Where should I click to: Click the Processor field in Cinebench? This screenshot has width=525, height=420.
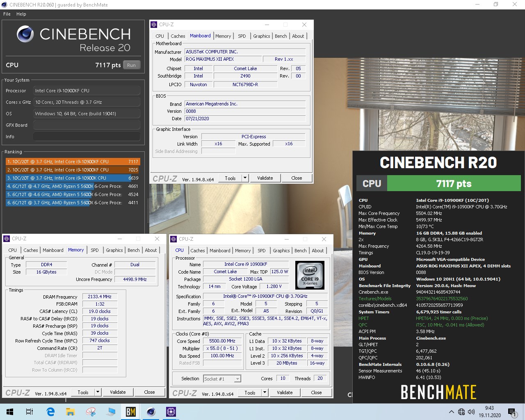[87, 91]
